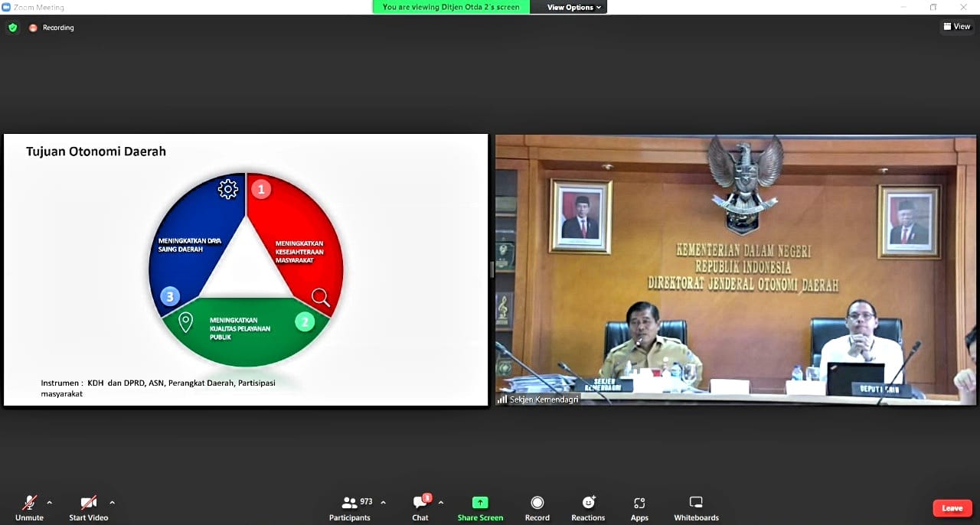Expand the arrow next to Chat
980x525 pixels.
coord(440,503)
